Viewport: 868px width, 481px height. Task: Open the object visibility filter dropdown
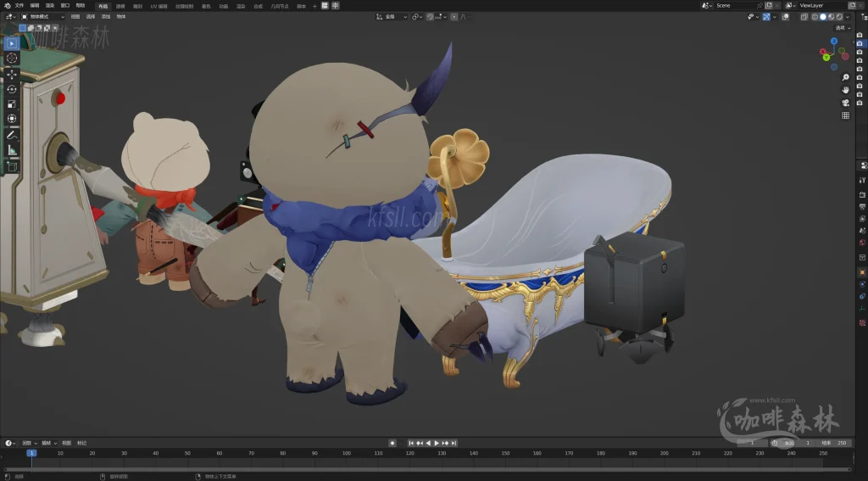(754, 17)
